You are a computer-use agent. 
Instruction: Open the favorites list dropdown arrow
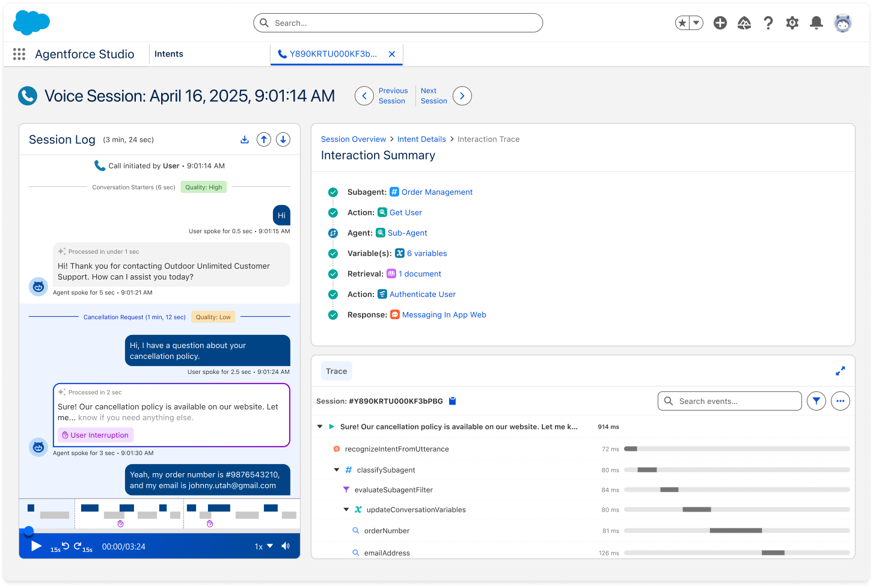[x=696, y=23]
